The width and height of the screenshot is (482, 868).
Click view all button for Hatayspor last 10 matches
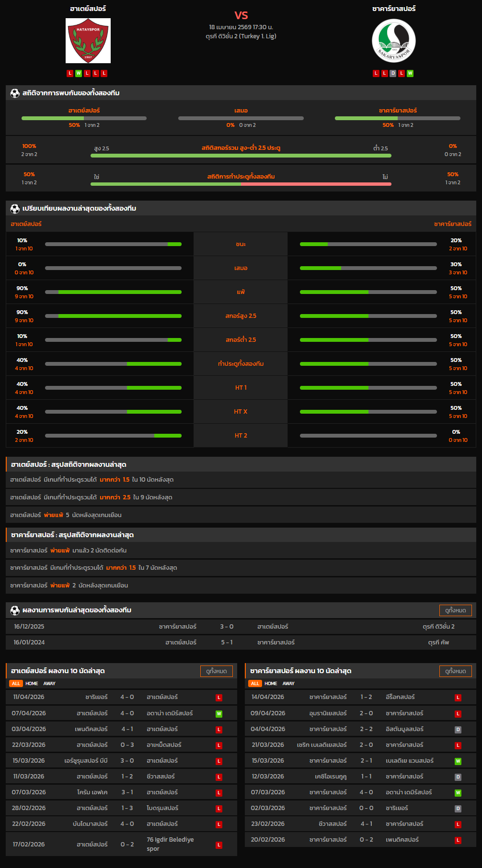click(216, 671)
